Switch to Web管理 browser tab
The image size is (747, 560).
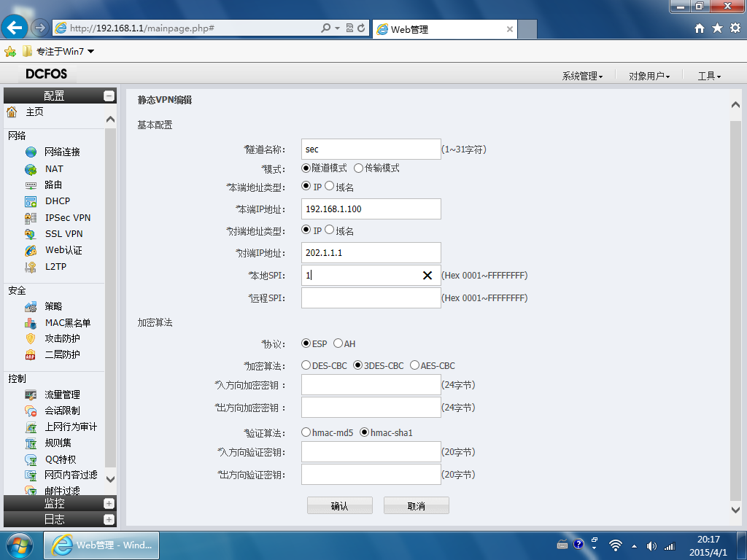(444, 29)
